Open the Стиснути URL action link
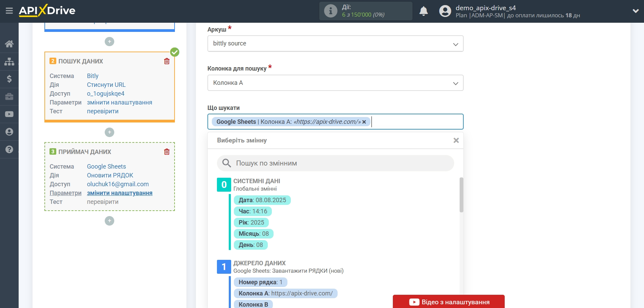The height and width of the screenshot is (308, 644). coord(106,85)
